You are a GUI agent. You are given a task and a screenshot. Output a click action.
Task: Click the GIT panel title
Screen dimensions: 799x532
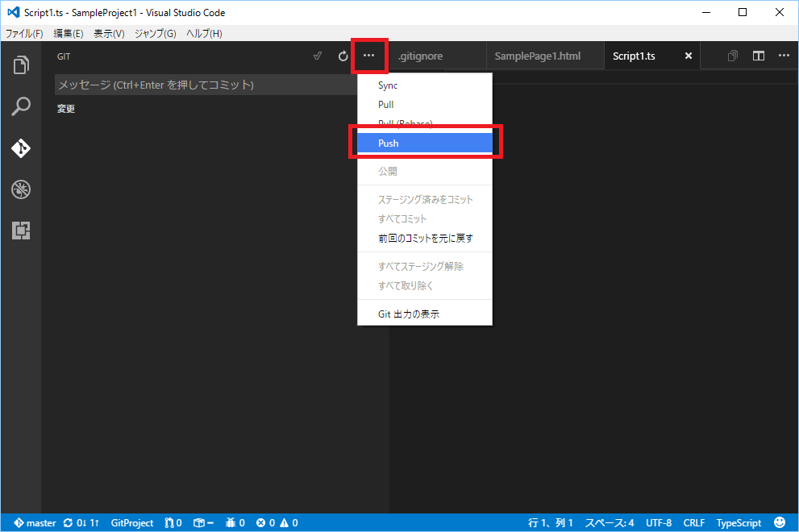(64, 56)
